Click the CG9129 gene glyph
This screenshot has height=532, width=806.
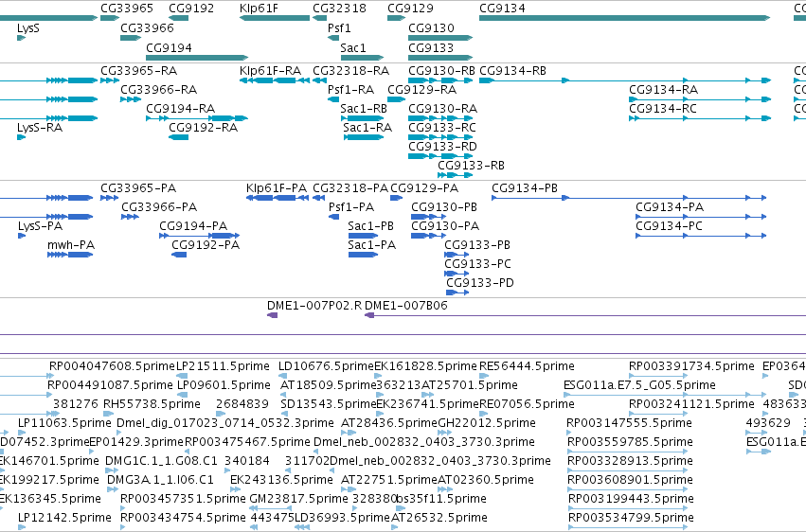pos(396,18)
